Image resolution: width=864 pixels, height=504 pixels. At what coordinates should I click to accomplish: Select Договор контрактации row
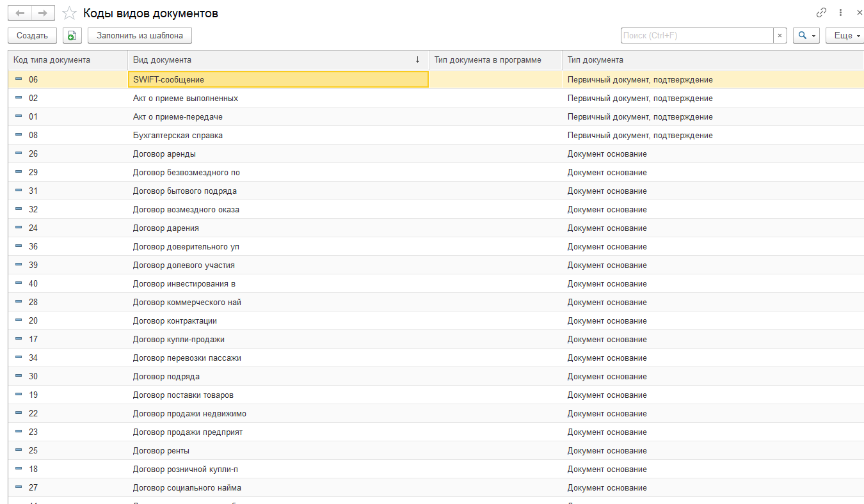tap(436, 320)
